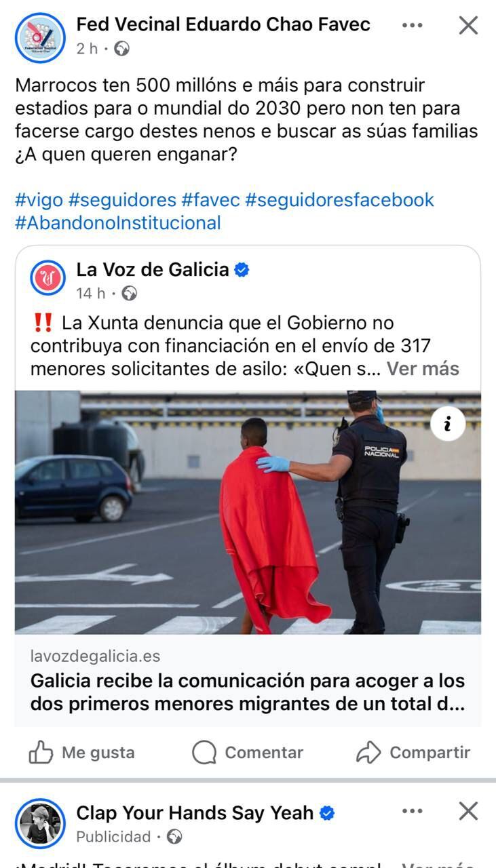
Task: Hide the Clap Your Hands Say Yeah ad
Action: pos(468,811)
